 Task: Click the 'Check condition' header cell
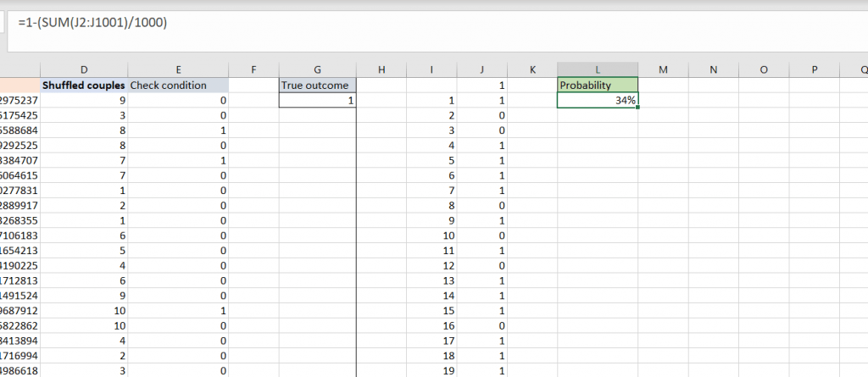[x=178, y=85]
